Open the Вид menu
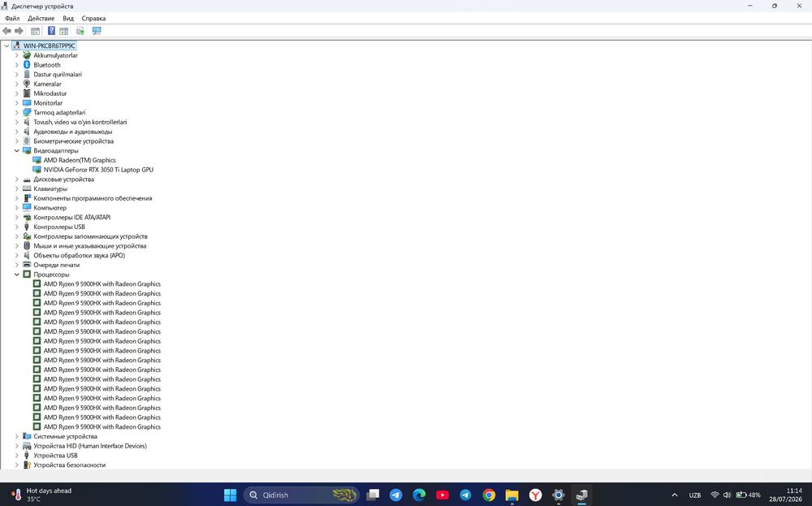Image resolution: width=812 pixels, height=506 pixels. pos(68,18)
